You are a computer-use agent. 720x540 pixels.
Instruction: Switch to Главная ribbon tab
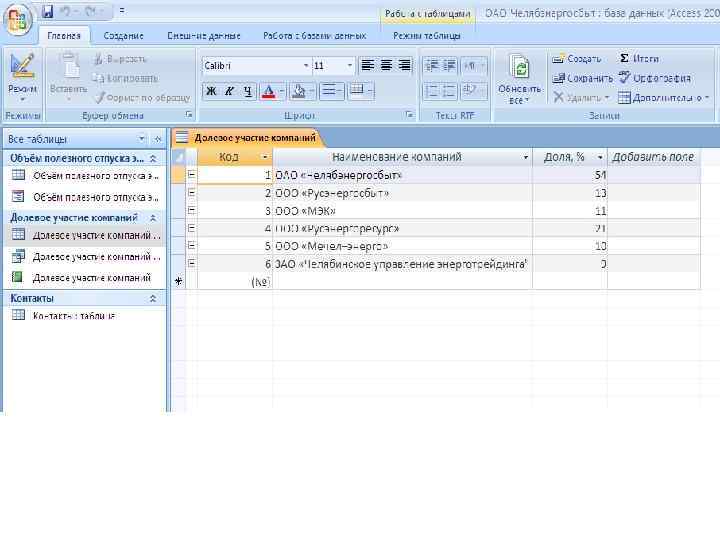[64, 36]
